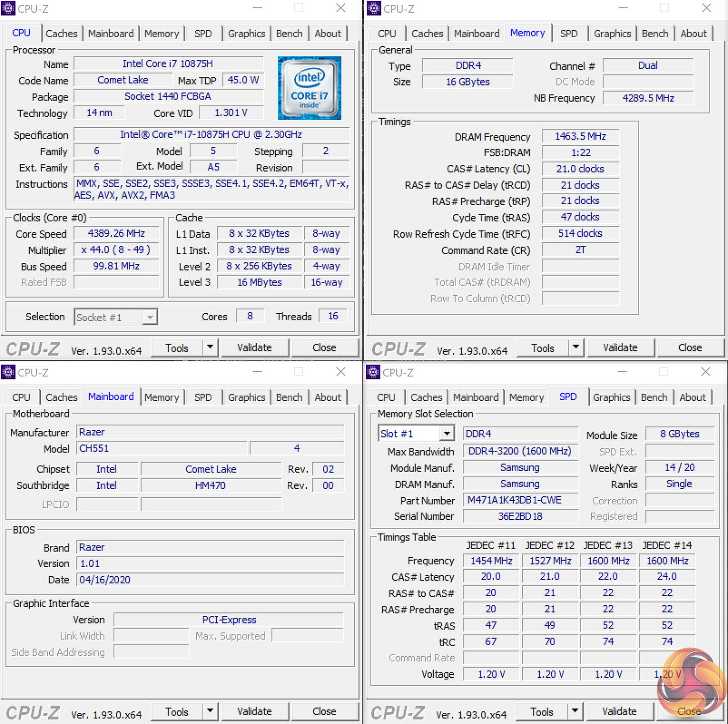Screen dimensions: 728x724
Task: Expand the Tools arrow in the Mainboard window
Action: 210,711
